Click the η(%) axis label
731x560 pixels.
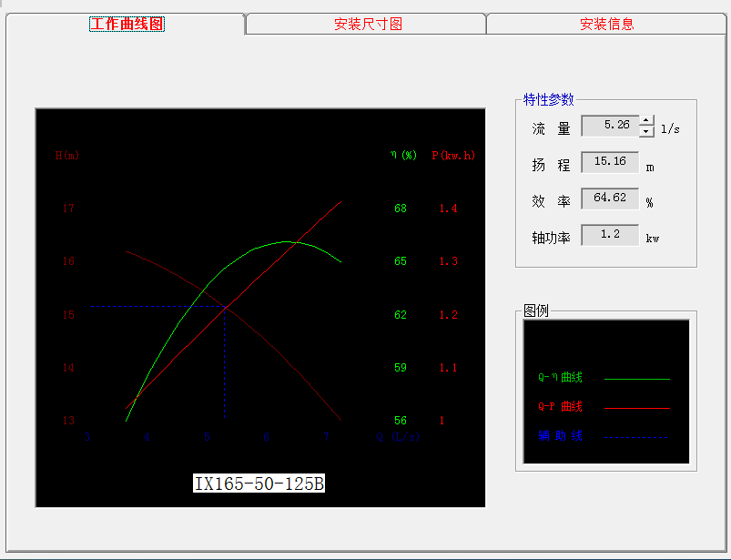click(403, 156)
